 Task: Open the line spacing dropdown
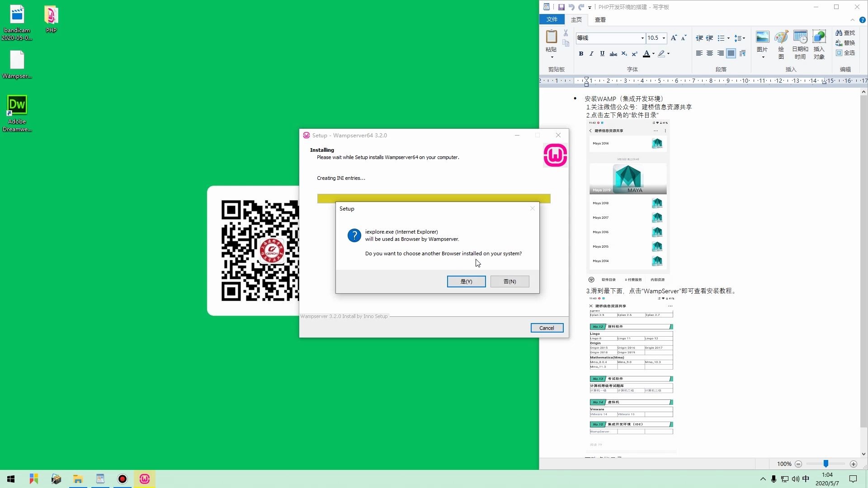click(740, 38)
